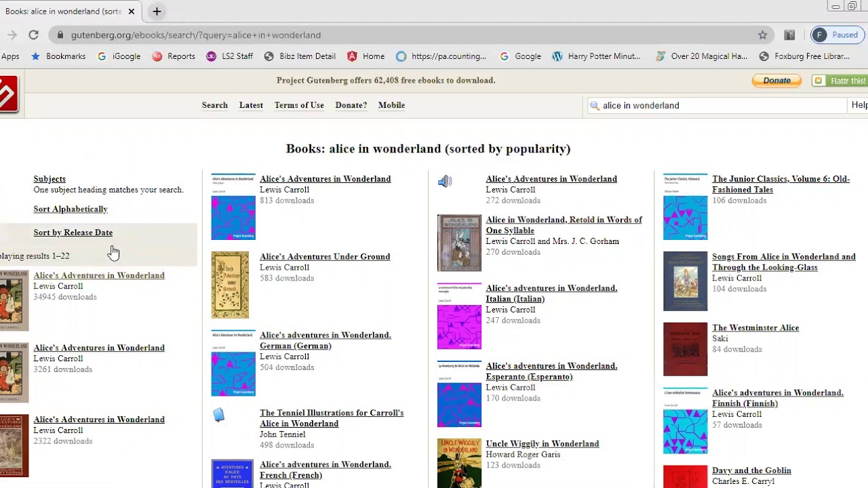
Task: Open Alice's Adventures in Wonderland, 2322 downloads
Action: (99, 420)
